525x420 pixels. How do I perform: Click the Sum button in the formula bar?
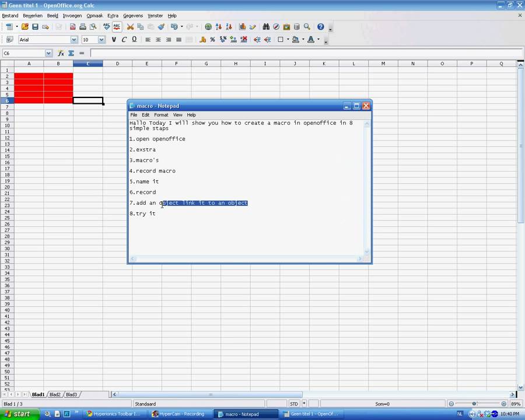(71, 53)
